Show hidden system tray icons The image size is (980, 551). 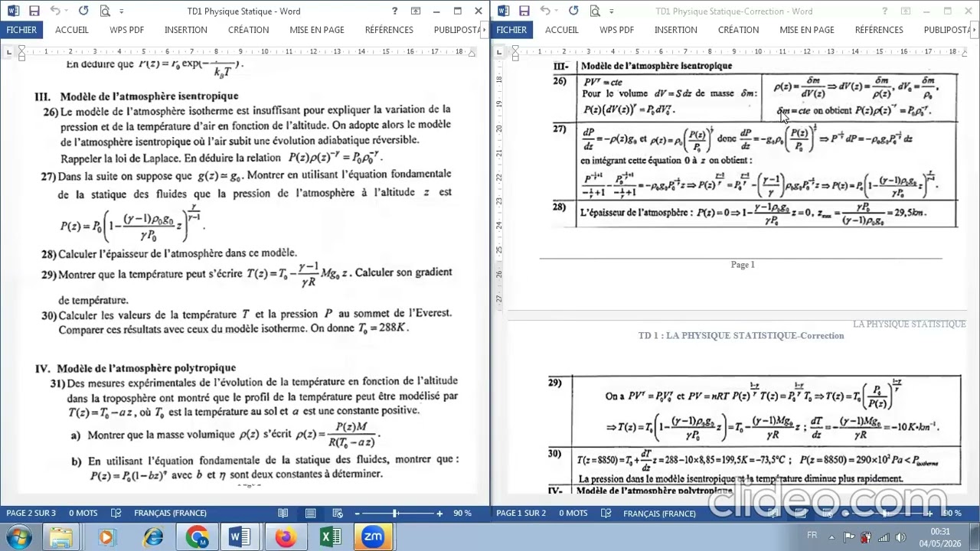(831, 537)
